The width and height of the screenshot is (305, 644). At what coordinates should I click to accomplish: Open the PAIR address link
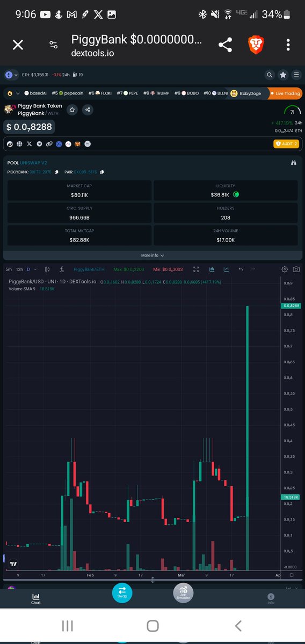(86, 172)
